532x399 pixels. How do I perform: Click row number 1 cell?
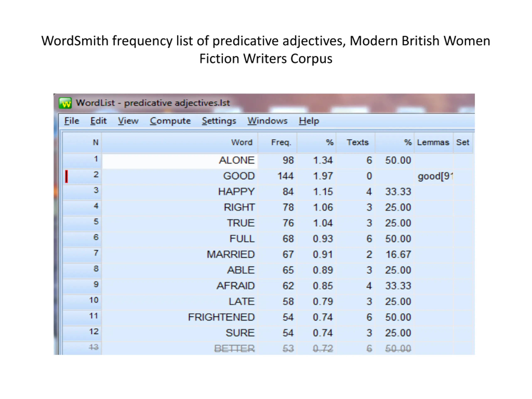point(82,160)
